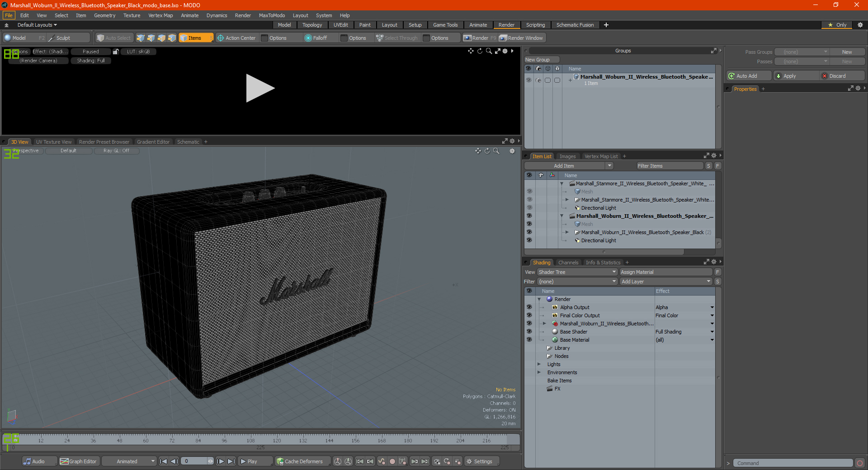Open Geometry menu
Viewport: 868px width, 470px height.
pyautogui.click(x=104, y=15)
